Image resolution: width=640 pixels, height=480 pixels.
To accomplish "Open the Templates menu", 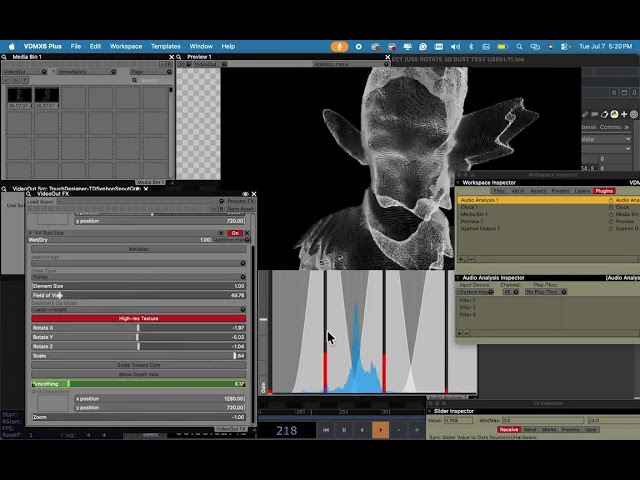I will (x=165, y=47).
